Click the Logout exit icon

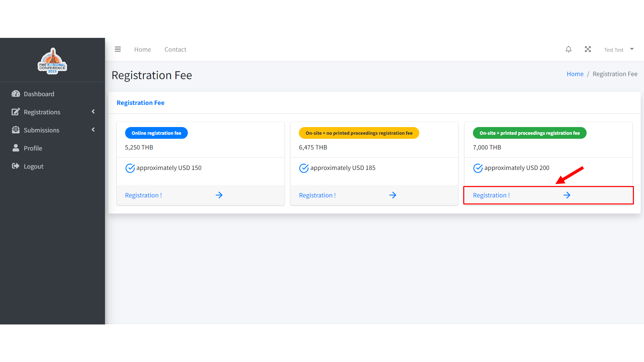click(x=16, y=166)
